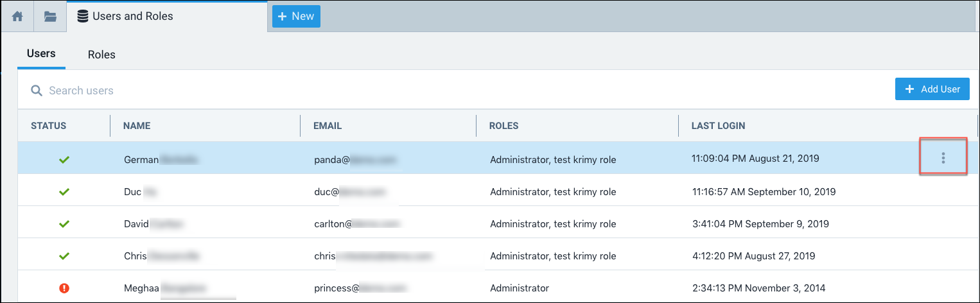Image resolution: width=980 pixels, height=303 pixels.
Task: Click the Email column header
Action: point(328,126)
